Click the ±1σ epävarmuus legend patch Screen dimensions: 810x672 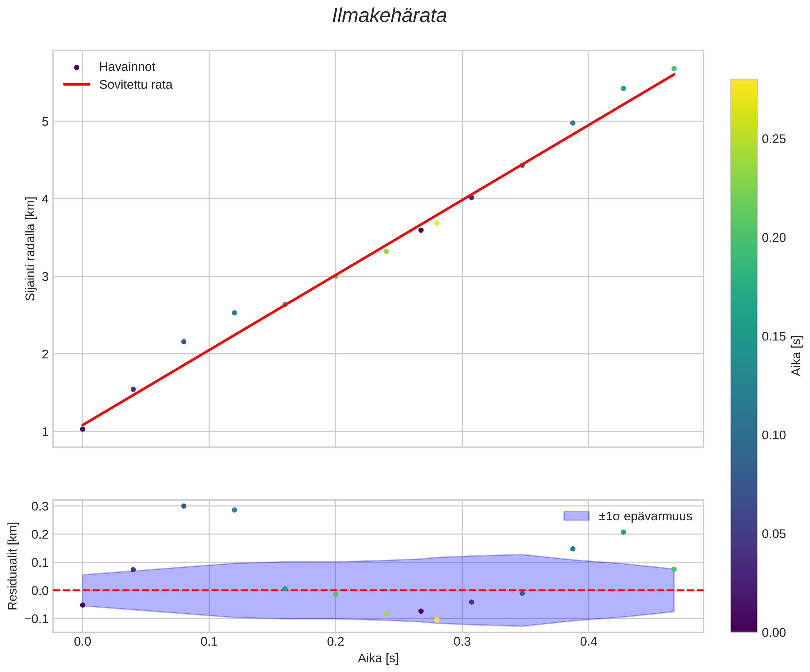[576, 516]
